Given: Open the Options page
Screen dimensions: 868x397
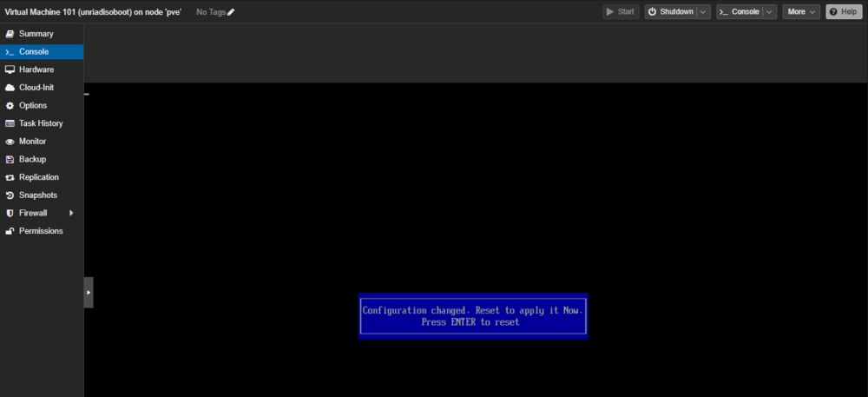Looking at the screenshot, I should coord(42,105).
